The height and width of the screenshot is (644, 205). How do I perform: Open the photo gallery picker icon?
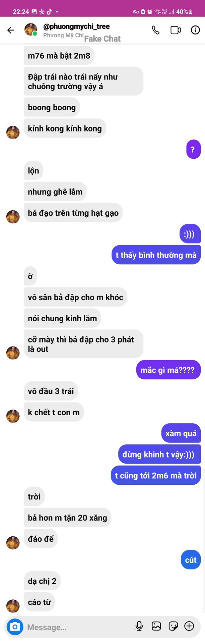[x=156, y=626]
